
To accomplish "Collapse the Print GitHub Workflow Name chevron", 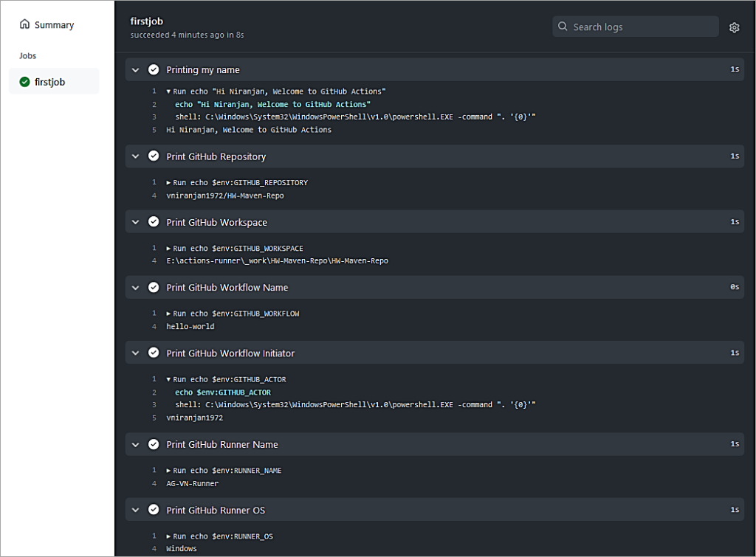I will tap(135, 288).
